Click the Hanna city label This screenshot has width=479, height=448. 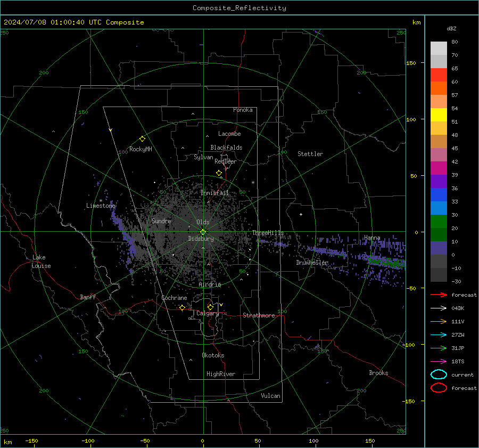tap(372, 238)
